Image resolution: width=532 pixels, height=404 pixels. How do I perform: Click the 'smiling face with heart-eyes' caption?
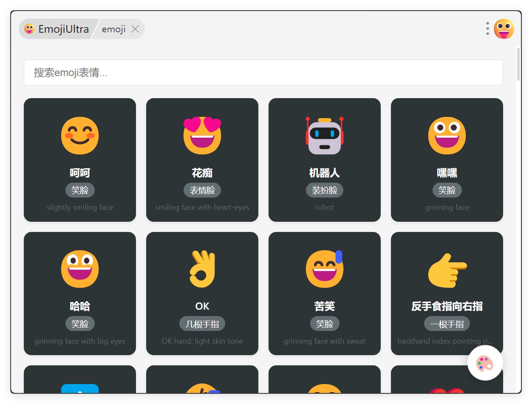coord(202,207)
